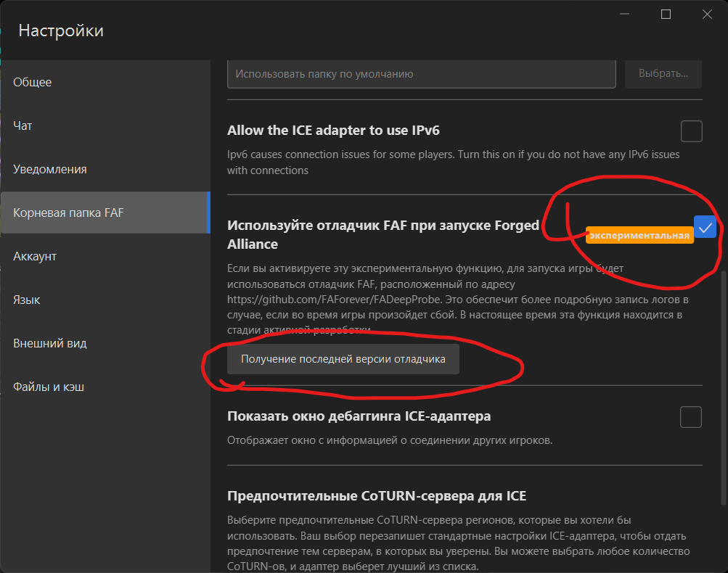Click the CoTURN servers description paragraph
The height and width of the screenshot is (573, 728).
(458, 543)
